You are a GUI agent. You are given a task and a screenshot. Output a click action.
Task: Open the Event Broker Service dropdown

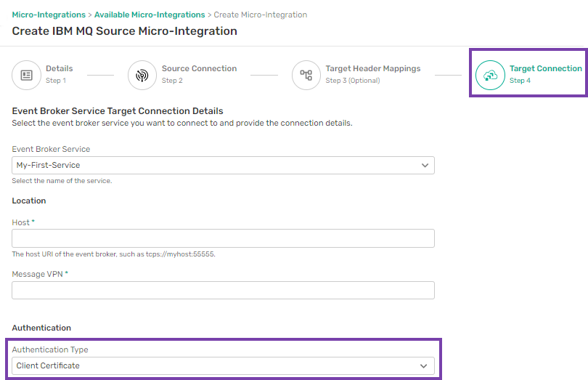point(223,165)
